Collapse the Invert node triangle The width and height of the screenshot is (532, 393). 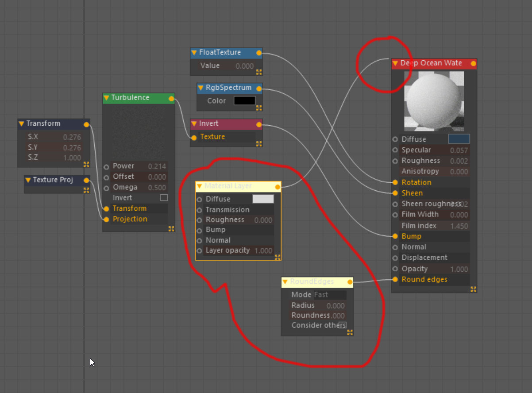tap(194, 124)
